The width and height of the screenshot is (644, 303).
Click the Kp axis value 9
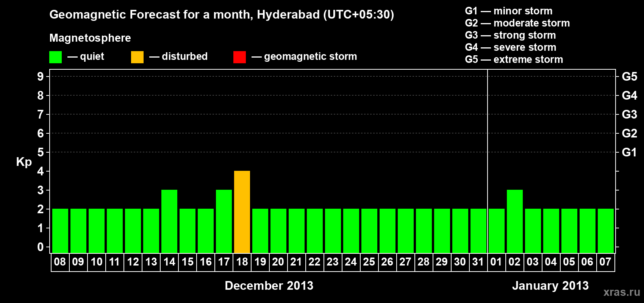[x=41, y=77]
